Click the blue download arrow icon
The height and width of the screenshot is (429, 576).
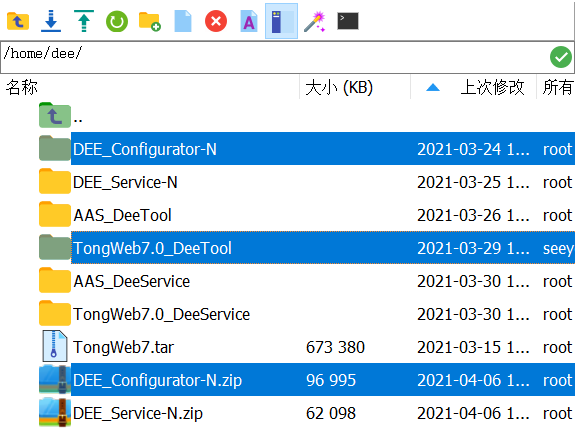[51, 21]
